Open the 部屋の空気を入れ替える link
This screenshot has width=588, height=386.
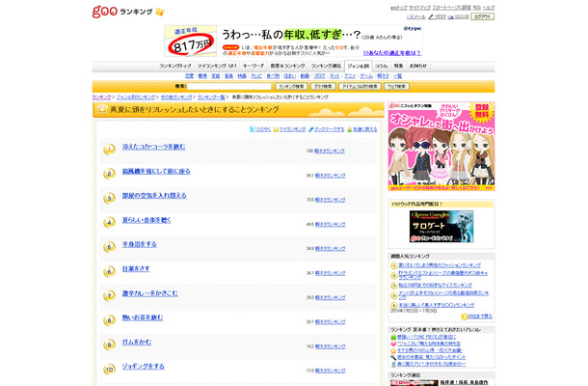(154, 195)
